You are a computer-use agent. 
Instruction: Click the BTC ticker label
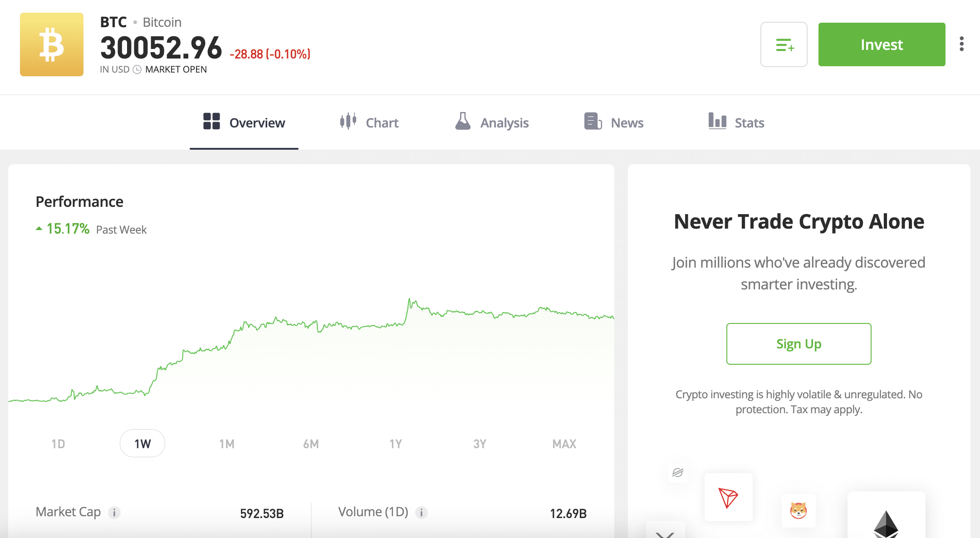(113, 22)
